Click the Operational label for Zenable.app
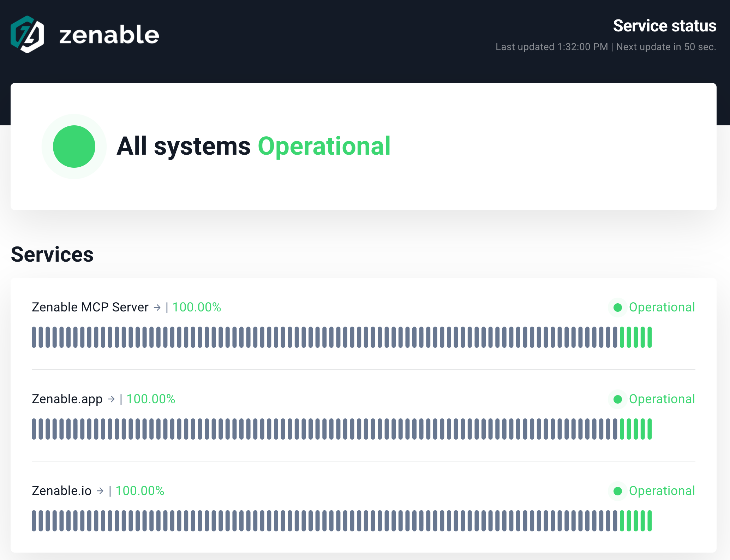 (x=662, y=399)
